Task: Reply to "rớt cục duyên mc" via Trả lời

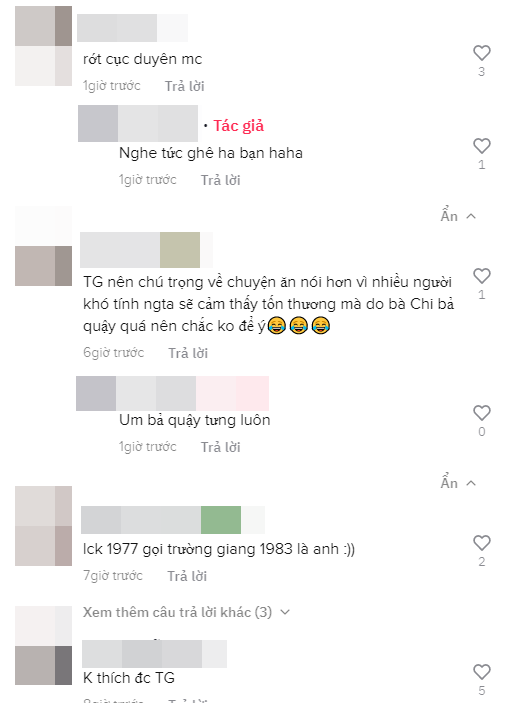Action: coord(184,86)
